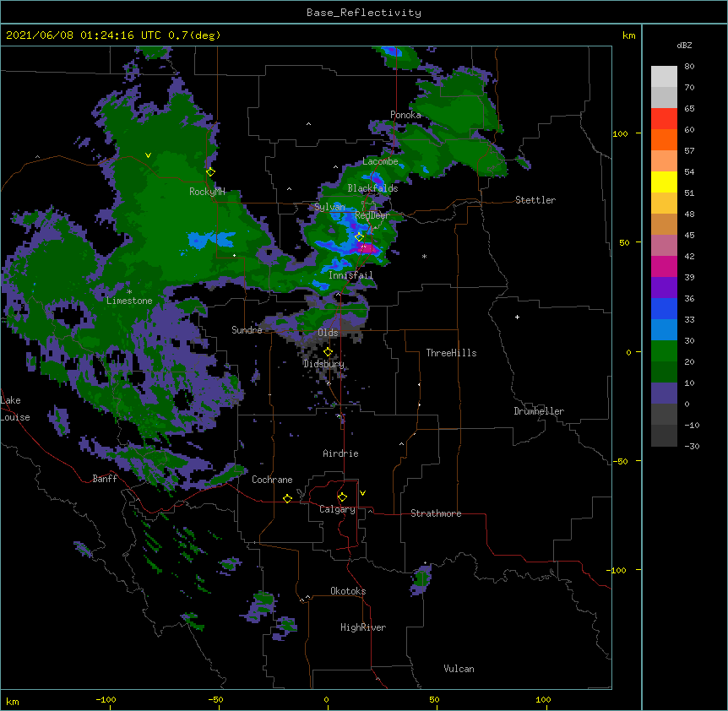Select the dark green 10-20 dBZ swatch

point(664,372)
